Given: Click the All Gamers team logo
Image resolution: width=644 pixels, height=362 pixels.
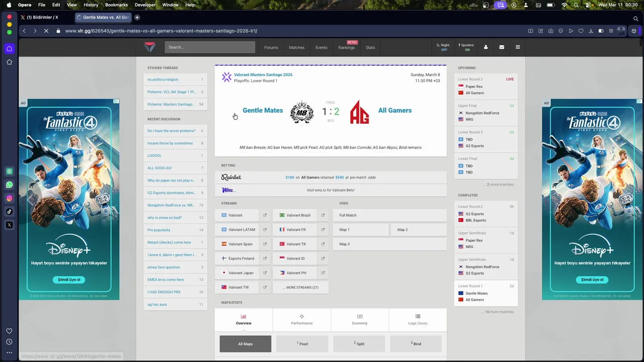Looking at the screenshot, I should point(359,112).
